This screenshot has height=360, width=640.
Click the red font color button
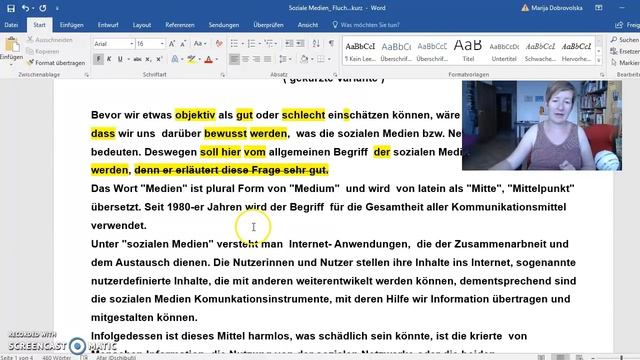(x=209, y=60)
